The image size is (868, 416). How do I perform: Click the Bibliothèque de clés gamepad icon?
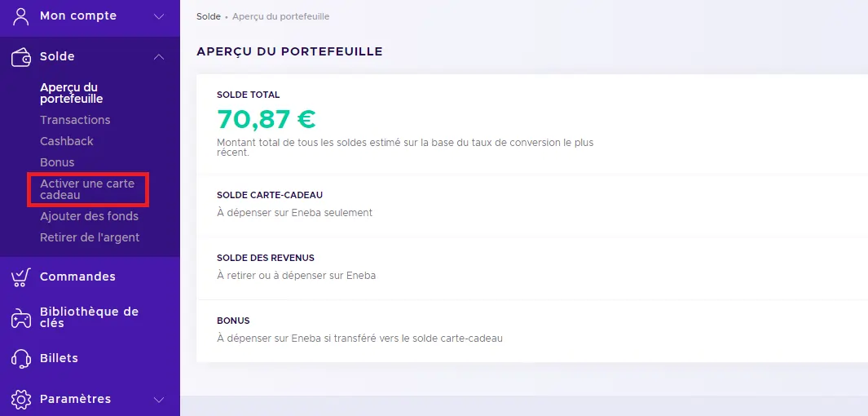(x=20, y=317)
